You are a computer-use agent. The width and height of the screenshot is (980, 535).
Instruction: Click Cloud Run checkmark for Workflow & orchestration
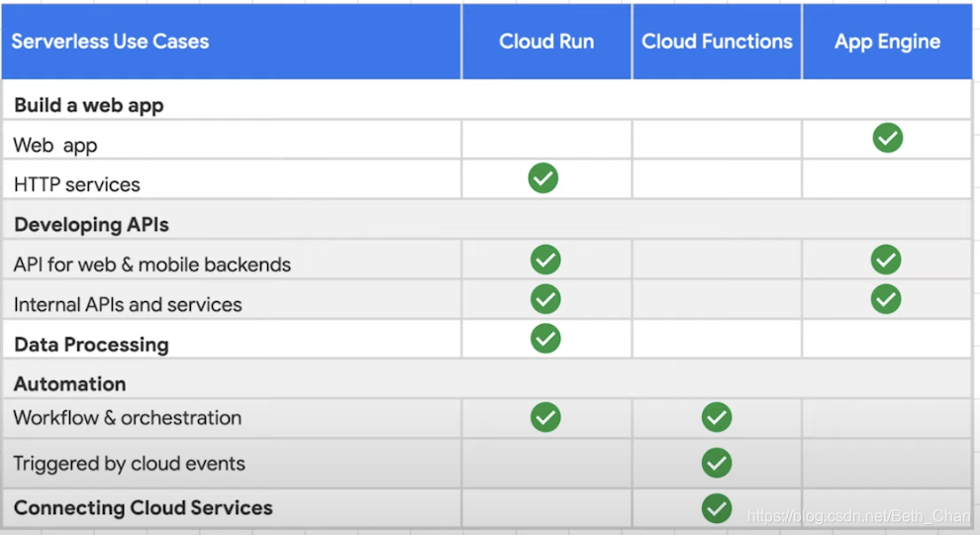tap(545, 417)
